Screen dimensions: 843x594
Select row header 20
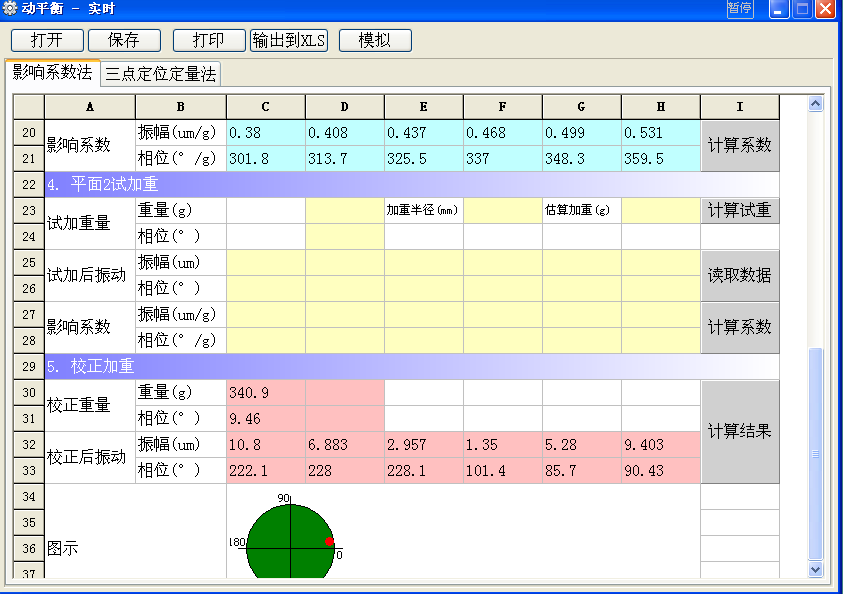tap(29, 133)
